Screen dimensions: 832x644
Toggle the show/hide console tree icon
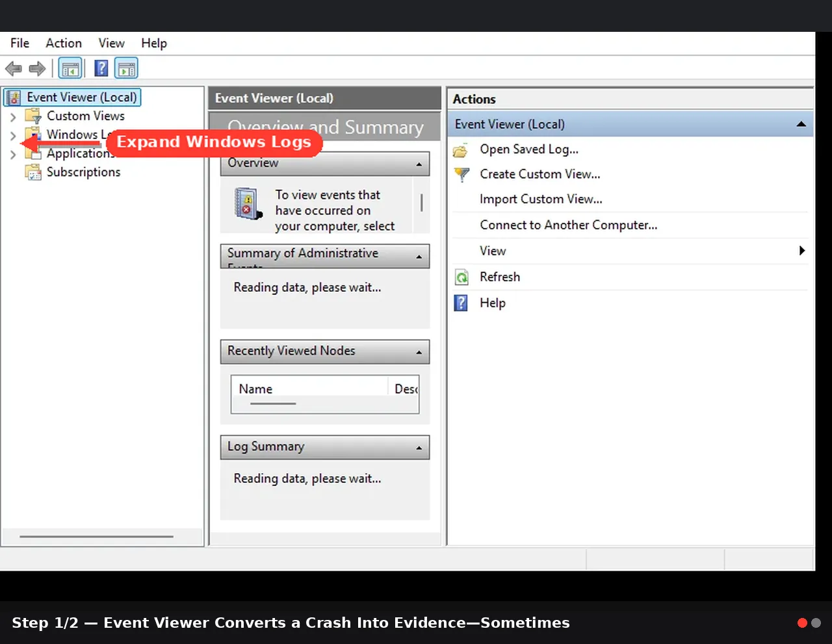coord(70,68)
